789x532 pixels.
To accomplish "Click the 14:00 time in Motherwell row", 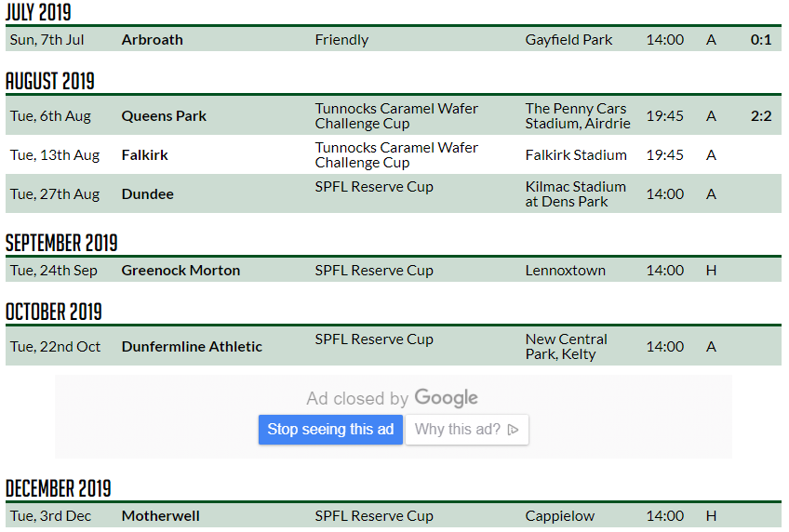I will pos(664,516).
